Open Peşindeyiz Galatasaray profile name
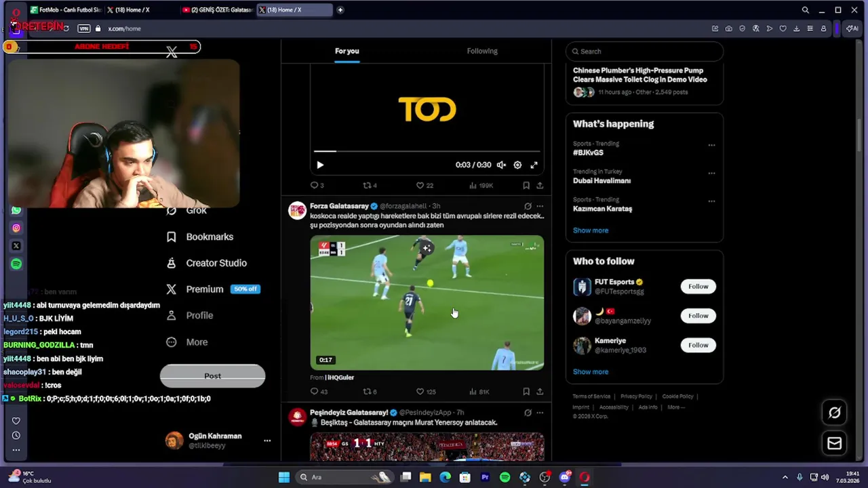868x488 pixels. coord(349,412)
